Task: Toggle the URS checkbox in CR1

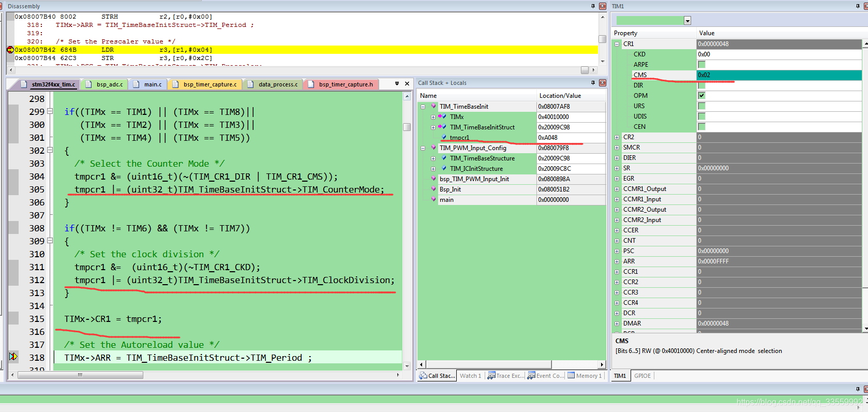Action: point(701,106)
